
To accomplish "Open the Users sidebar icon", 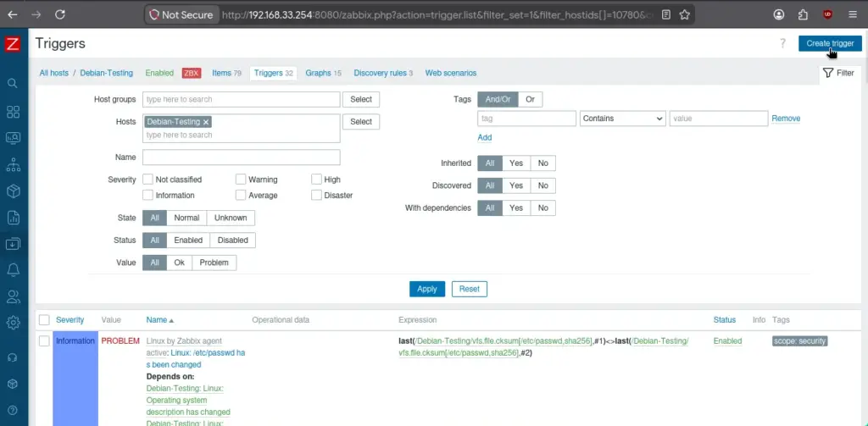I will click(13, 296).
